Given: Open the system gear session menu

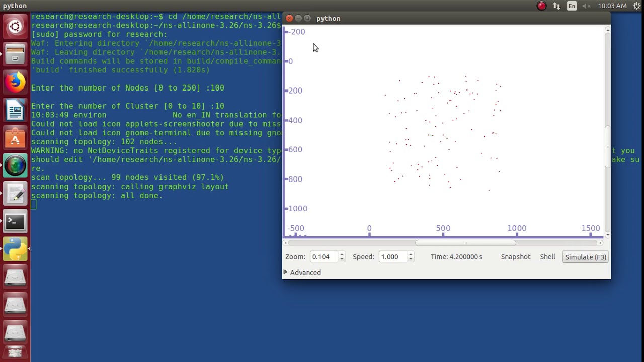Looking at the screenshot, I should (x=636, y=6).
